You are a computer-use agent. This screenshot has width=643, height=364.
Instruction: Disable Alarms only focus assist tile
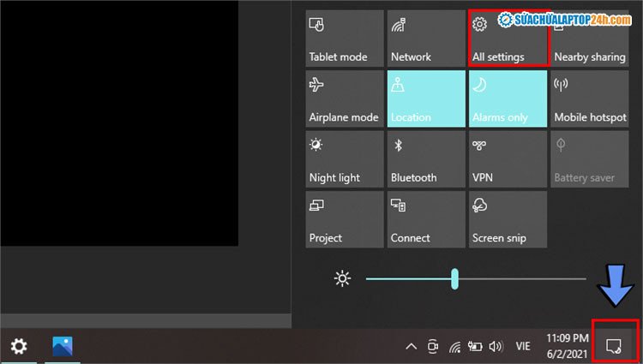[508, 98]
